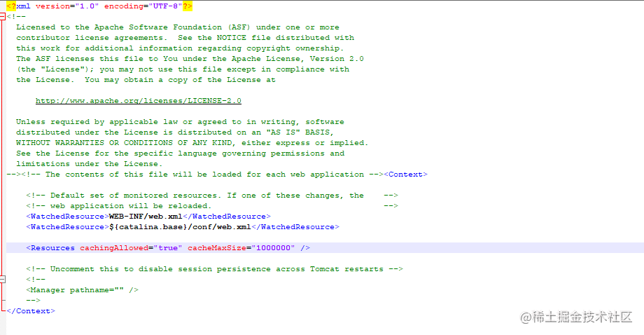Click the comment "Uncomment this to disable session persistence"
This screenshot has width=644, height=335.
[214, 269]
